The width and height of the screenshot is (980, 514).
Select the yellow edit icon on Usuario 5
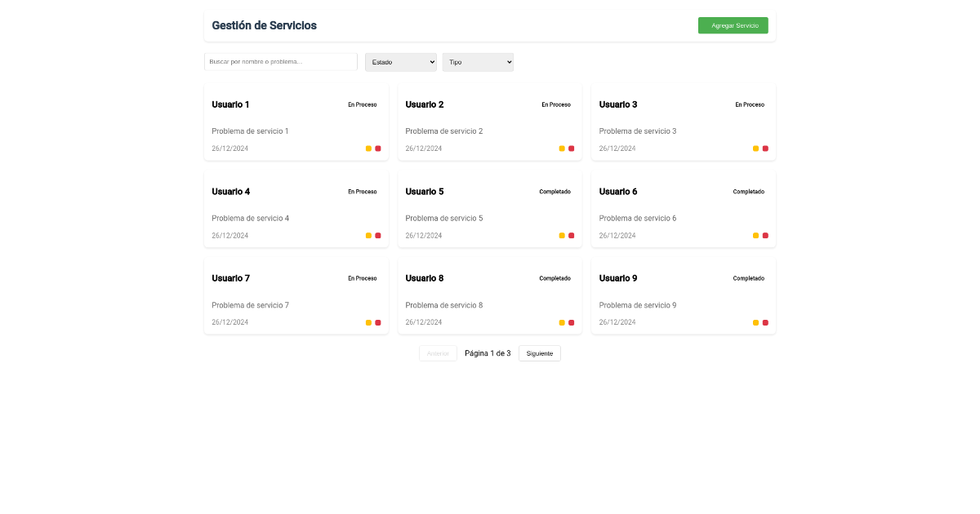pos(561,235)
